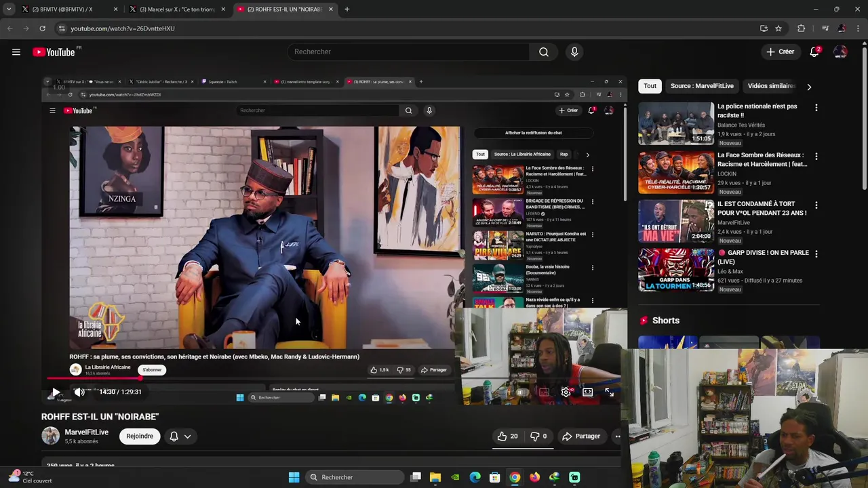Open new browser tab with plus
The image size is (868, 488).
[x=347, y=9]
